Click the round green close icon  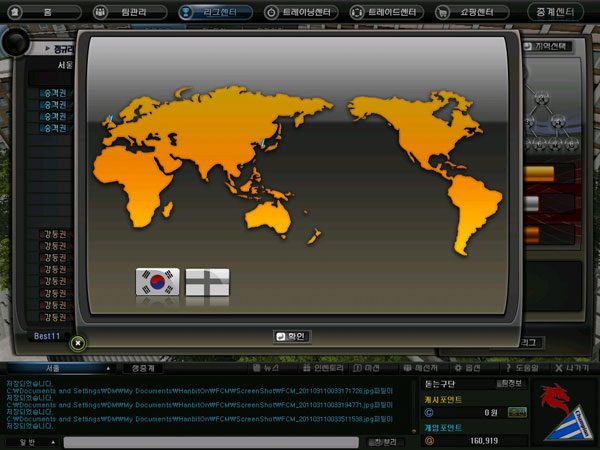pyautogui.click(x=78, y=343)
